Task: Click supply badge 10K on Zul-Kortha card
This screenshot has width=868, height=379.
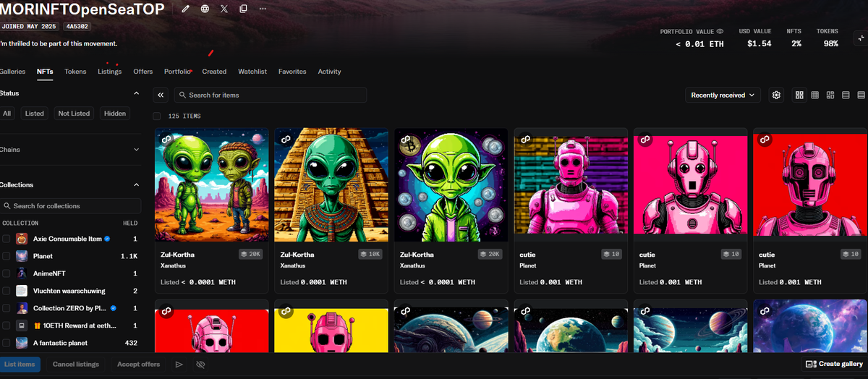Action: pyautogui.click(x=372, y=255)
